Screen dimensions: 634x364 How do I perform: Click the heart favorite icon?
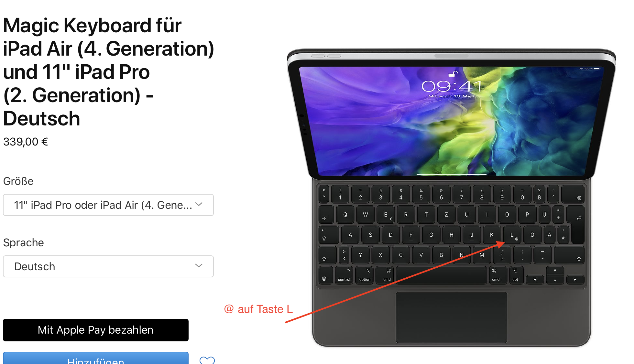point(207,360)
